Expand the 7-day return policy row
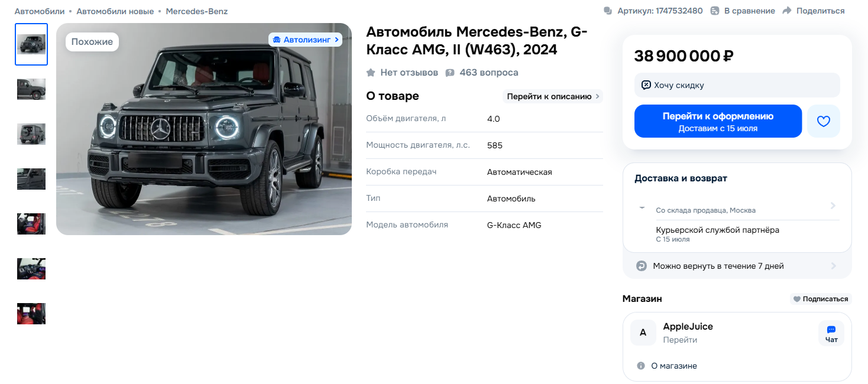 point(737,266)
